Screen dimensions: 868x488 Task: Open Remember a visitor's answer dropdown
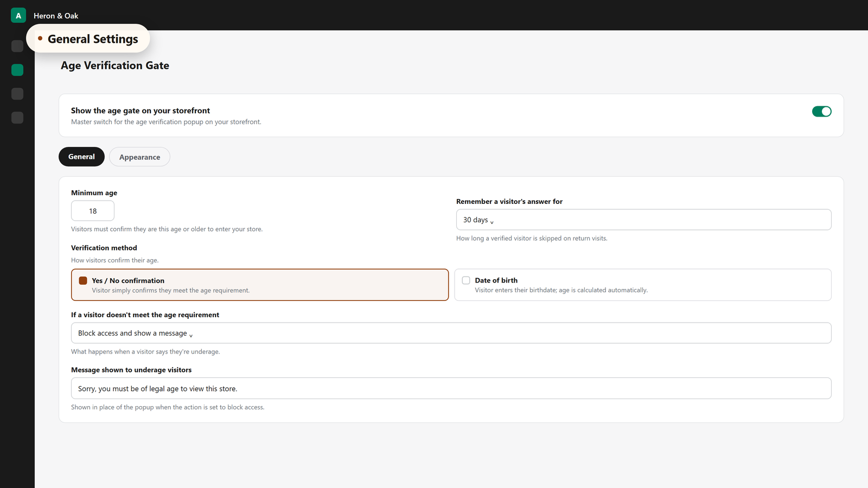coord(643,220)
